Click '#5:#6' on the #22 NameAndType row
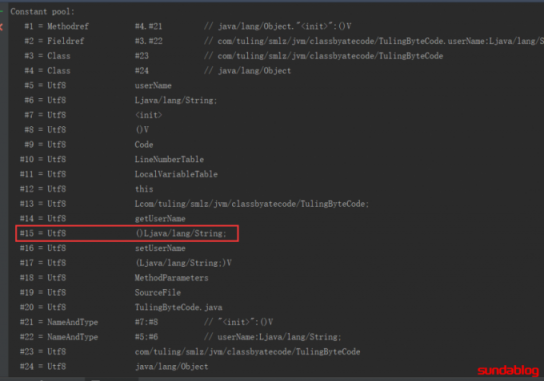 (x=146, y=337)
